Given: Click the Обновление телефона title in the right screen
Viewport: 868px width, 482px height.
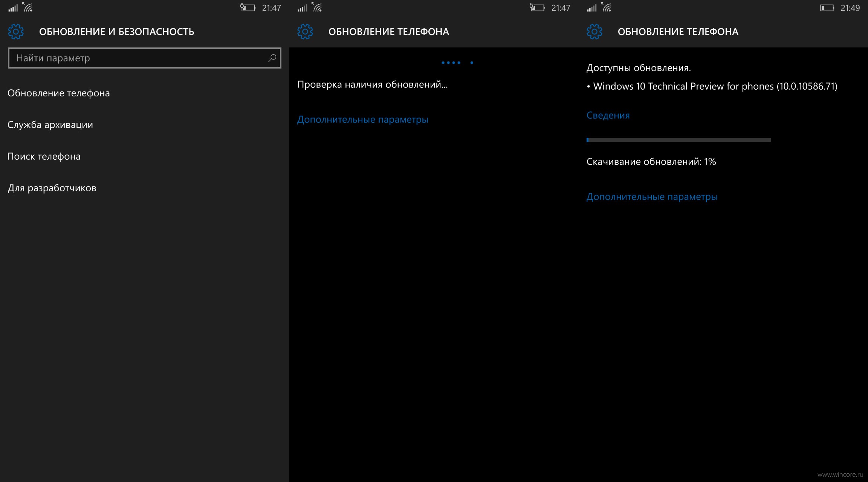Looking at the screenshot, I should pos(678,32).
